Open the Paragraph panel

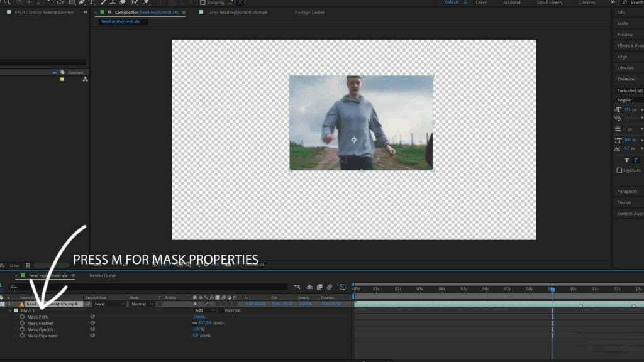[627, 192]
